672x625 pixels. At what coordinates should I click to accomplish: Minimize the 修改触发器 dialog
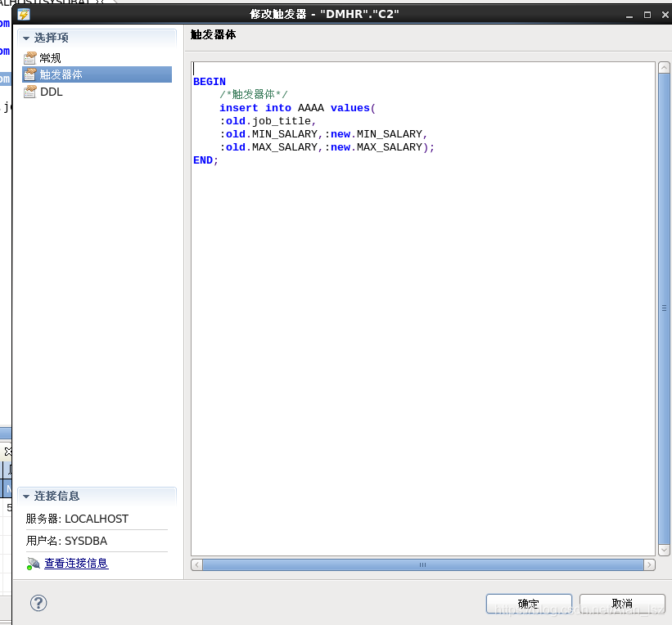tap(629, 15)
